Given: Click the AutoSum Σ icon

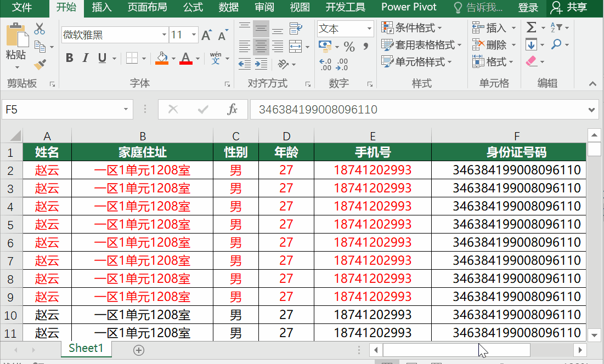Looking at the screenshot, I should tap(530, 26).
